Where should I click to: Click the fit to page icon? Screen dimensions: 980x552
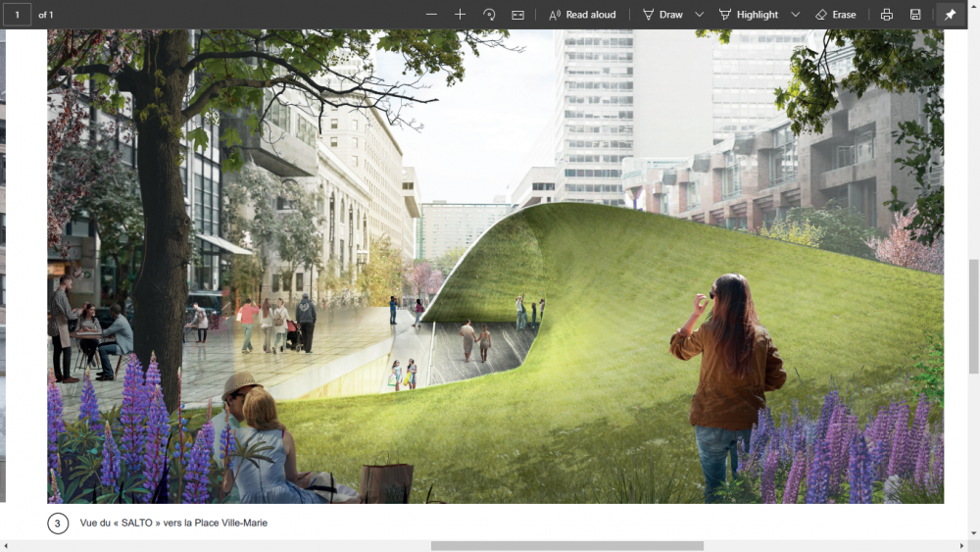click(x=517, y=15)
